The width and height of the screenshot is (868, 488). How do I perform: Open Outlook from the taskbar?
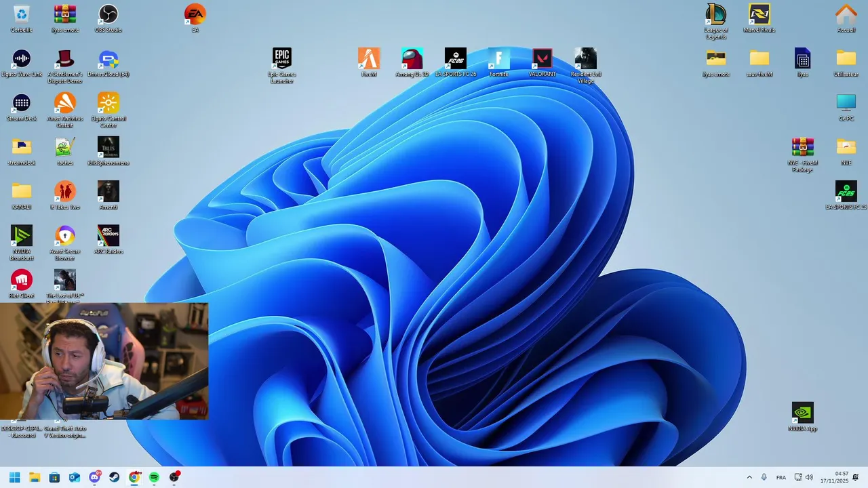pyautogui.click(x=75, y=477)
